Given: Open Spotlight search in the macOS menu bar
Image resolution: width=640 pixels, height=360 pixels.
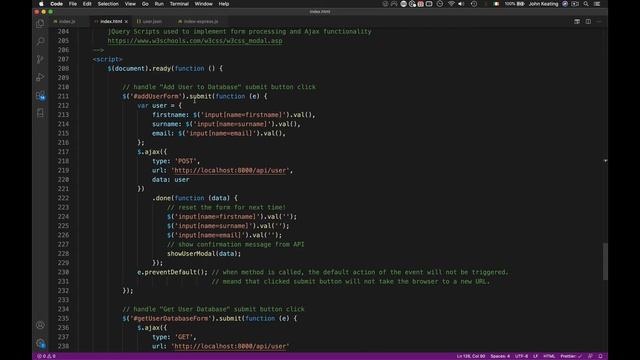Looking at the screenshot, I should click(x=586, y=4).
